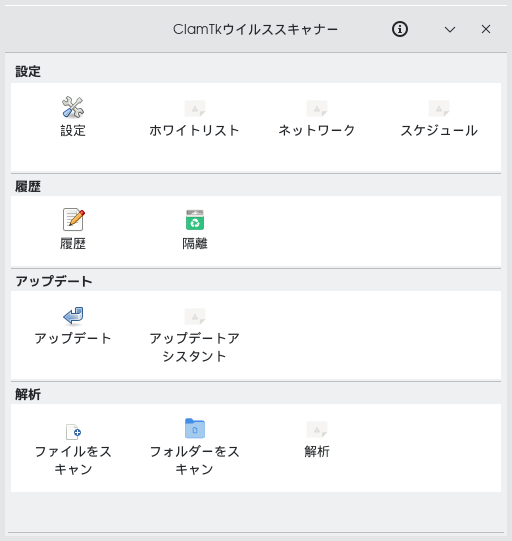Image resolution: width=512 pixels, height=541 pixels.
Task: Open the ホワイトリスト item icon
Action: (x=195, y=108)
